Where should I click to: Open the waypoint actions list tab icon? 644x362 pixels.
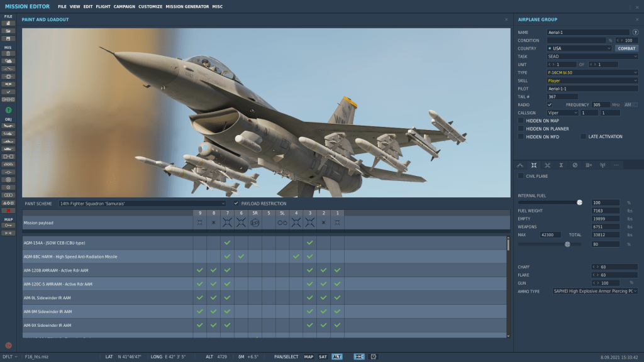(589, 165)
